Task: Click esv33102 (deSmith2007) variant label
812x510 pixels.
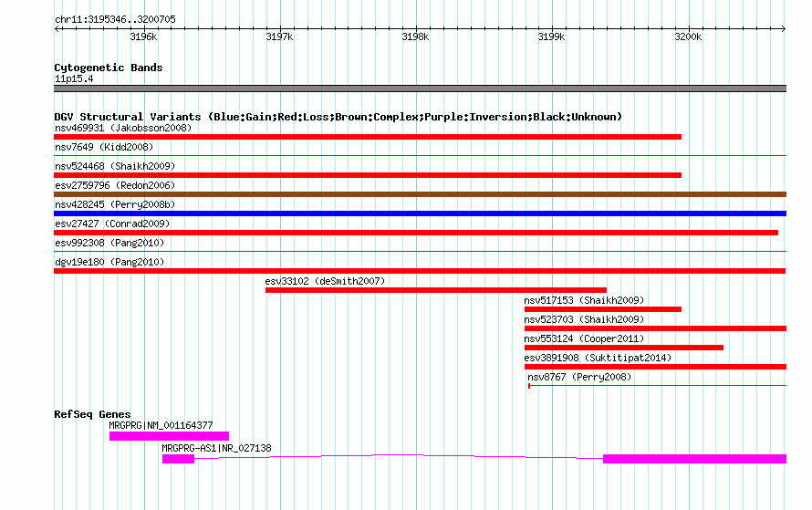Action: click(x=325, y=281)
